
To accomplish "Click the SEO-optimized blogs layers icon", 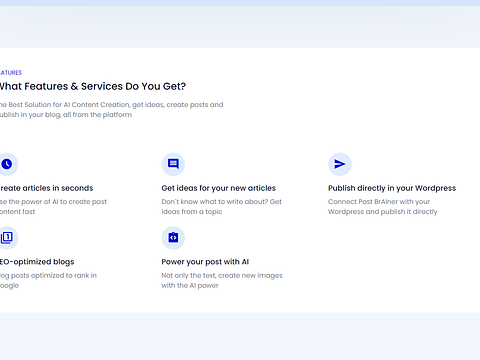I will tap(7, 238).
